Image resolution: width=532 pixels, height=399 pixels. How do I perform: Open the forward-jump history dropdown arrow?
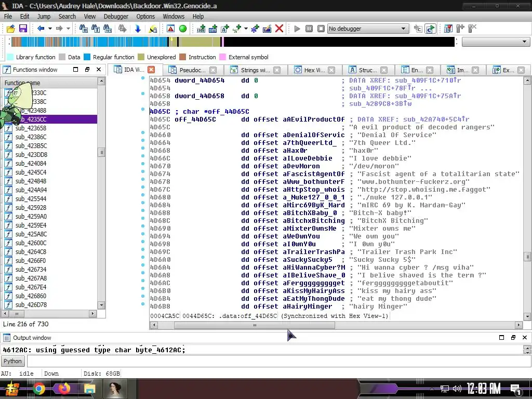(x=68, y=29)
